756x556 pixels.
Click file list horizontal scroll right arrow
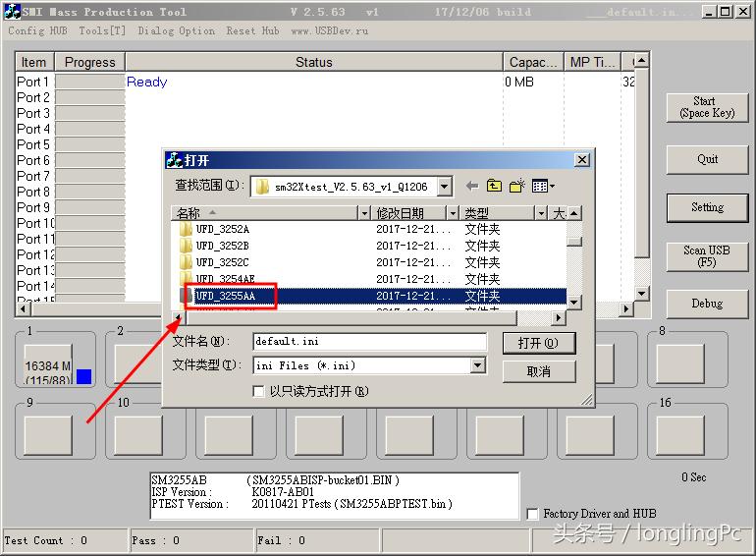click(559, 317)
